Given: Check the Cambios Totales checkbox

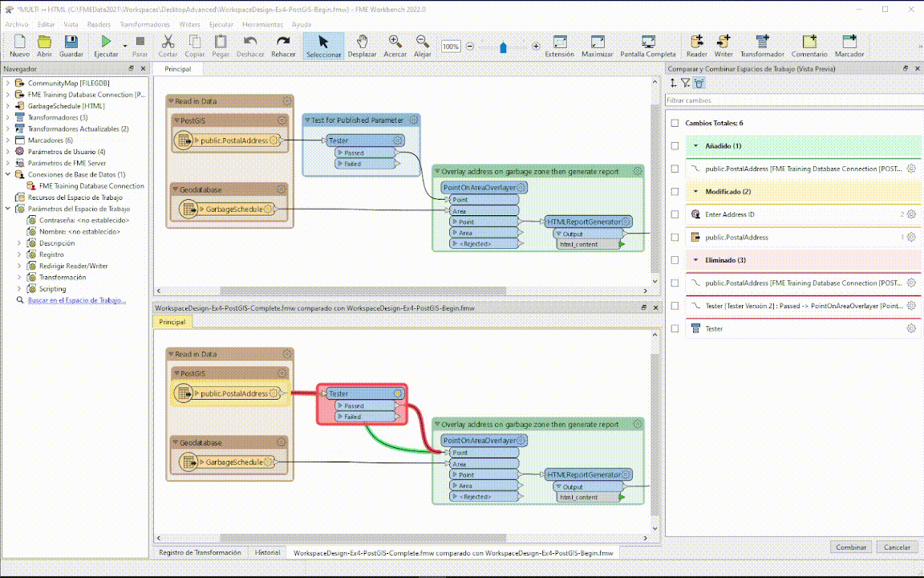Looking at the screenshot, I should (675, 123).
